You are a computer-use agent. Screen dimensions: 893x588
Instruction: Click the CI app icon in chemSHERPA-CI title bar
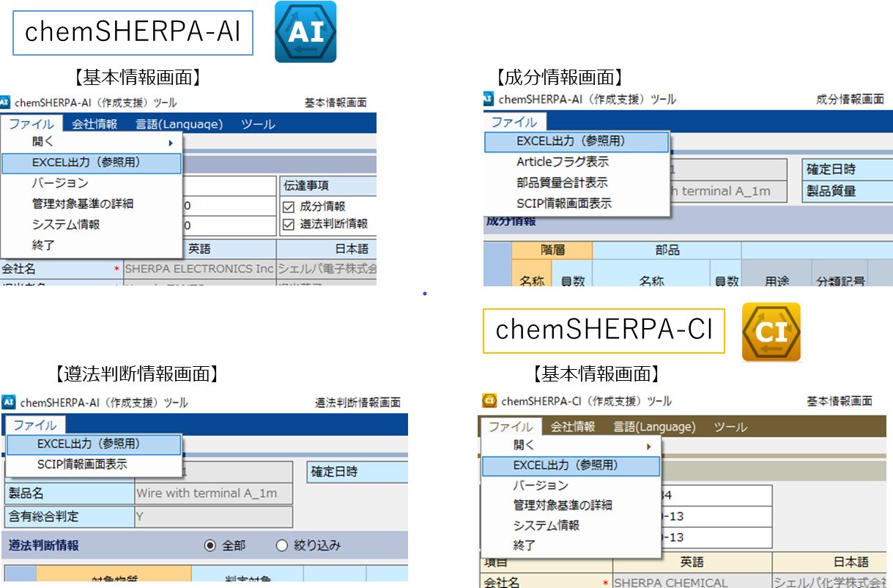[x=489, y=401]
